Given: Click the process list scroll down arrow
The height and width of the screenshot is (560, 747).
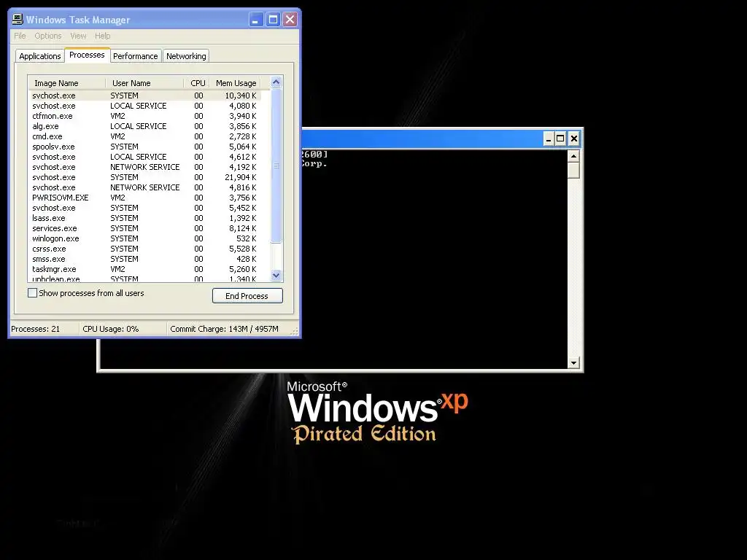Looking at the screenshot, I should coord(276,275).
